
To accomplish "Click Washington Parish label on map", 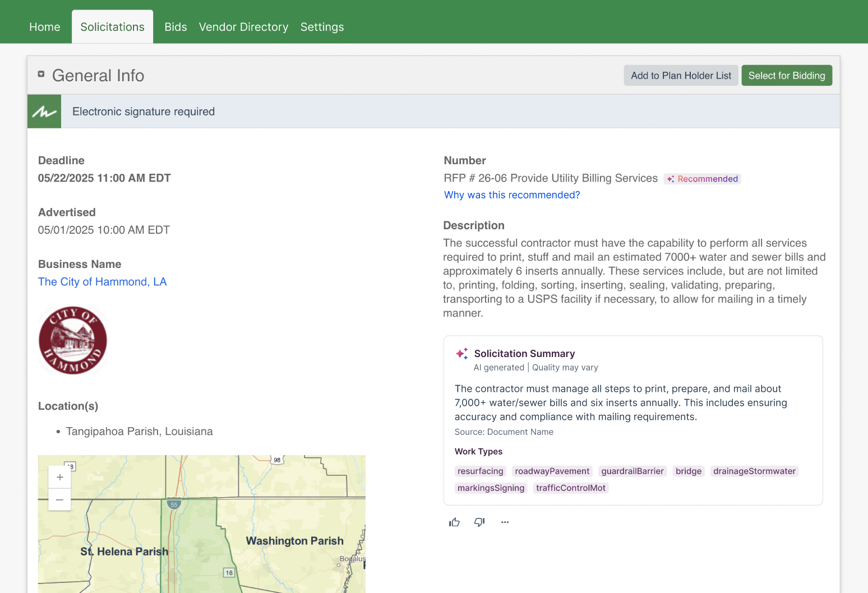I will 295,541.
